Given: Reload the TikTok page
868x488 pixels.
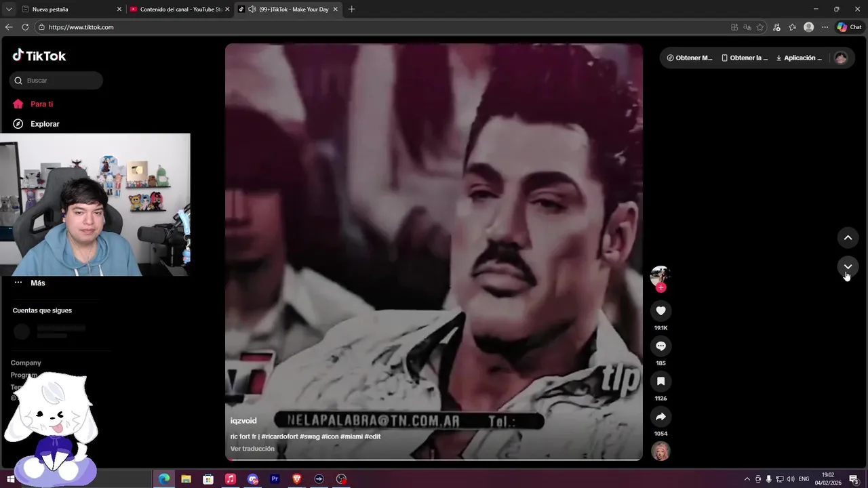Looking at the screenshot, I should [25, 27].
